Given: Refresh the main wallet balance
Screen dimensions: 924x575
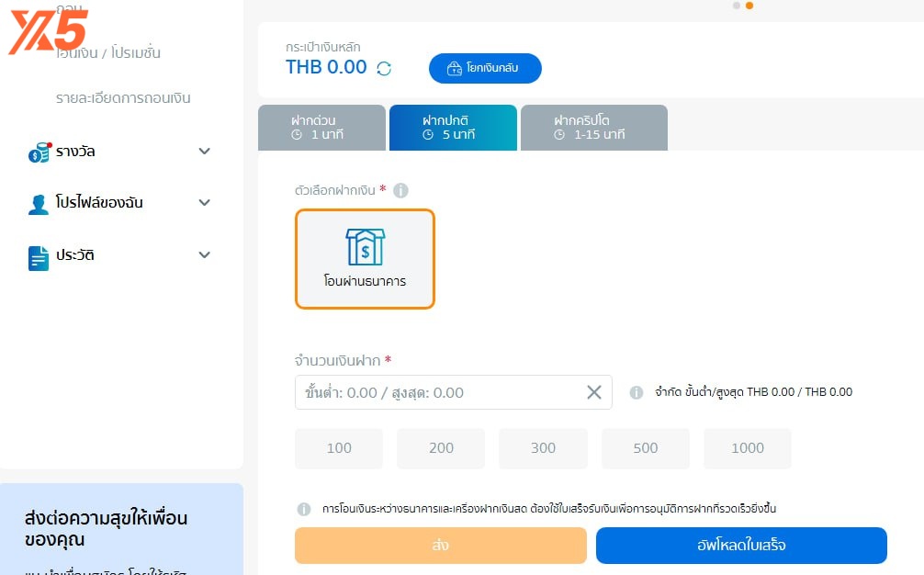Looking at the screenshot, I should (384, 69).
